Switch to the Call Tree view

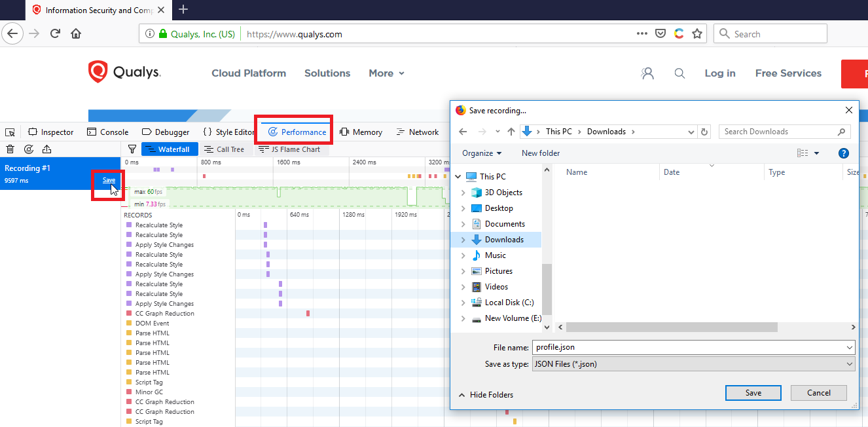coord(225,149)
